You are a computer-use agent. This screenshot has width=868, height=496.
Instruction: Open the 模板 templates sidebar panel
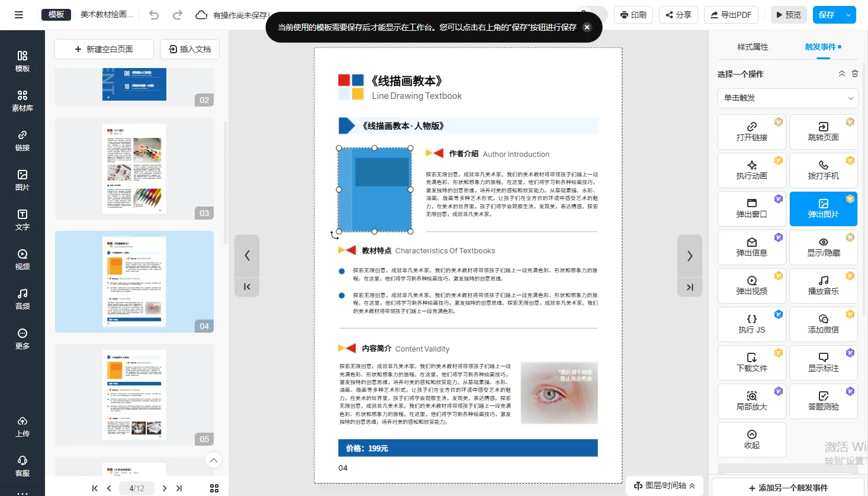(x=22, y=62)
